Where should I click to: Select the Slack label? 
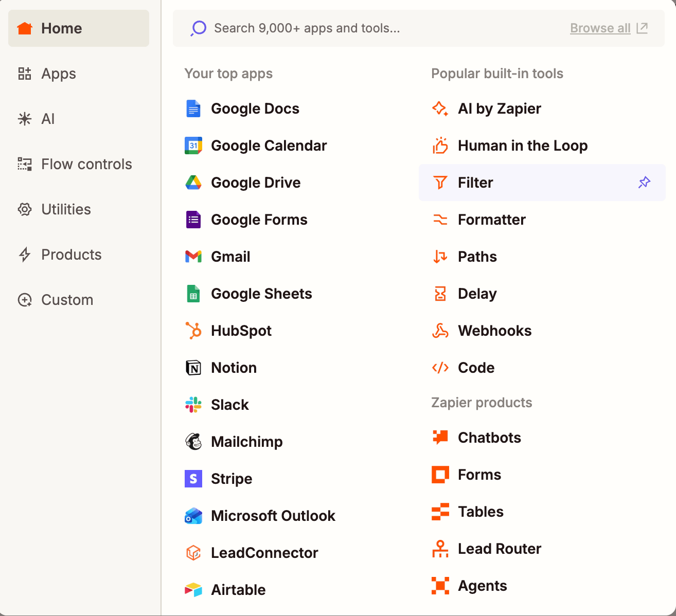230,405
